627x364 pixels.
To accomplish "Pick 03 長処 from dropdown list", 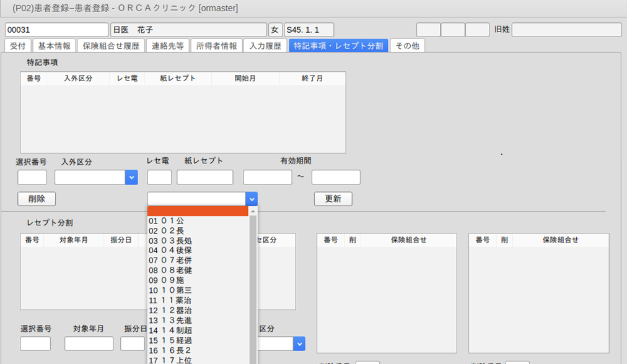I will coord(169,241).
